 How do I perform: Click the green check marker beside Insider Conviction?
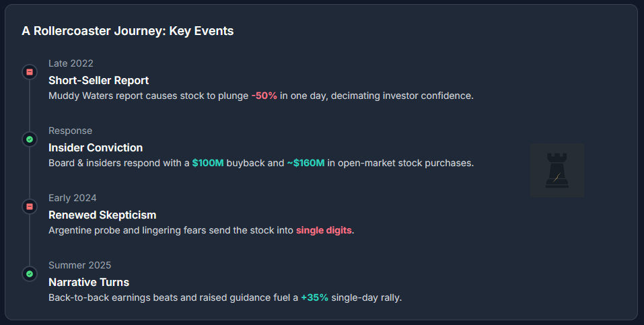[x=30, y=139]
